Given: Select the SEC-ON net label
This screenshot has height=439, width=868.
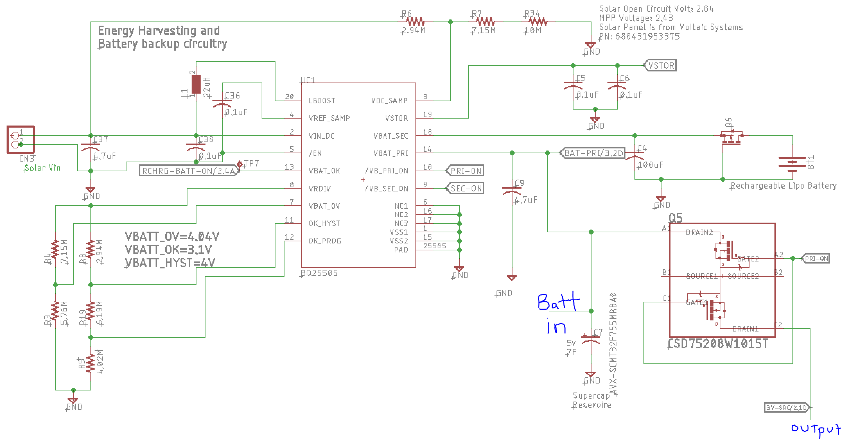Looking at the screenshot, I should [466, 188].
